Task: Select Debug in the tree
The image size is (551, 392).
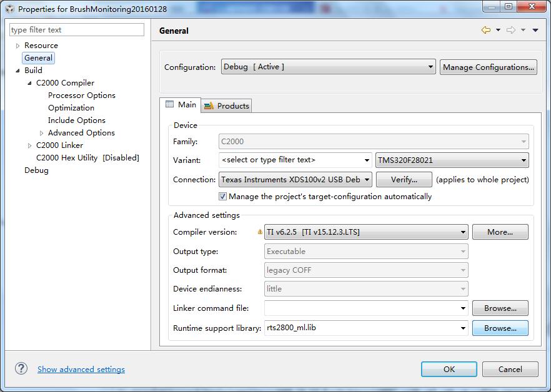Action: (36, 170)
